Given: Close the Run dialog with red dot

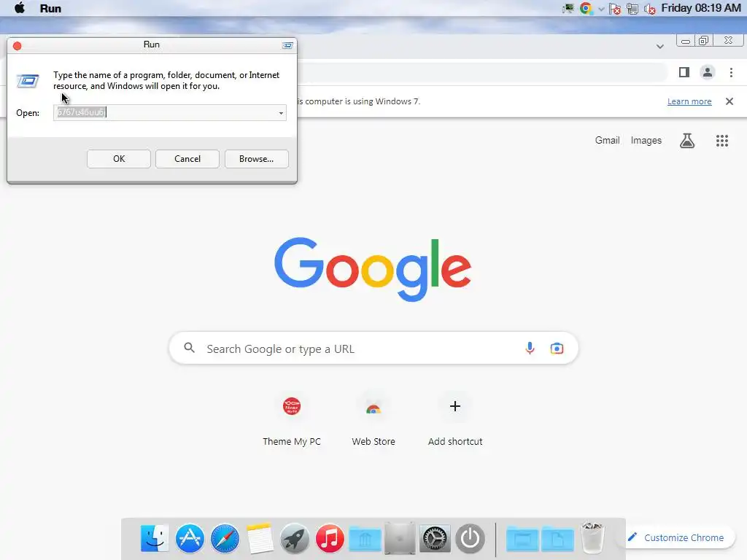Looking at the screenshot, I should pos(18,46).
